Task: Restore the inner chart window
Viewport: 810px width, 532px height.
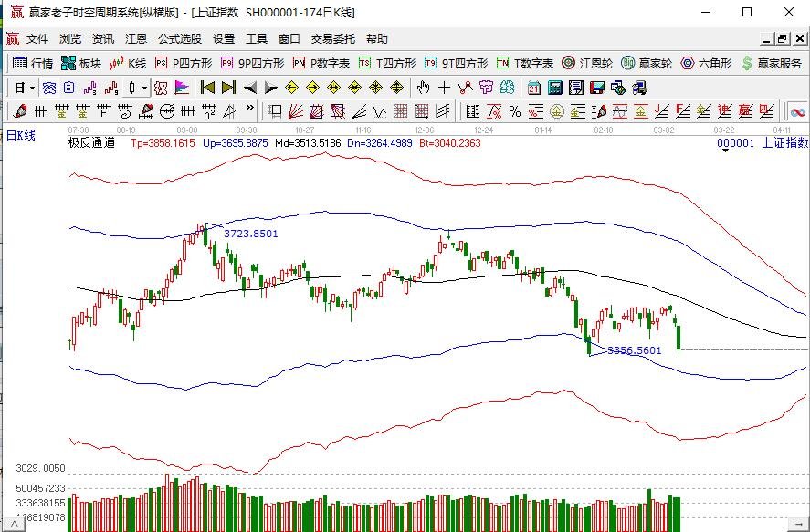Action: 783,38
